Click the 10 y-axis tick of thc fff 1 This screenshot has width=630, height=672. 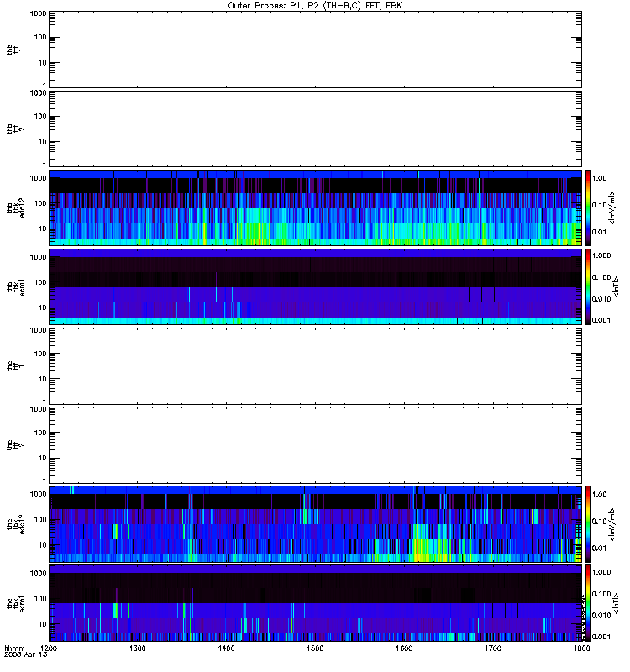(43, 379)
